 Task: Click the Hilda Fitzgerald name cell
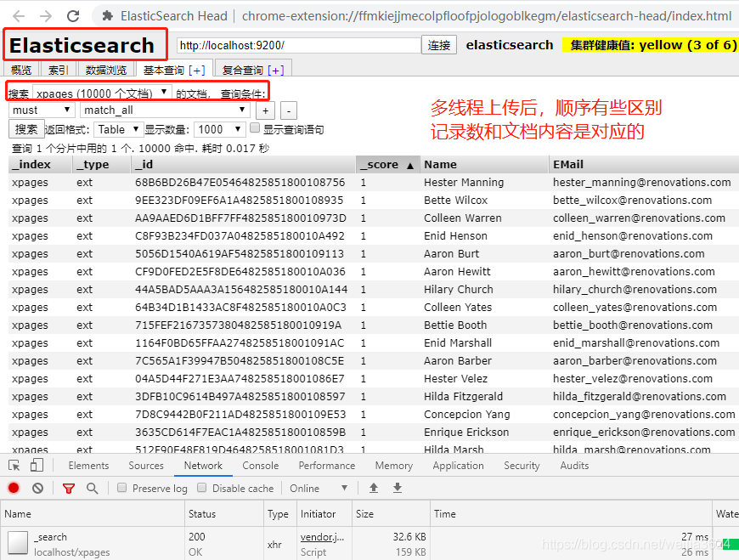point(463,397)
